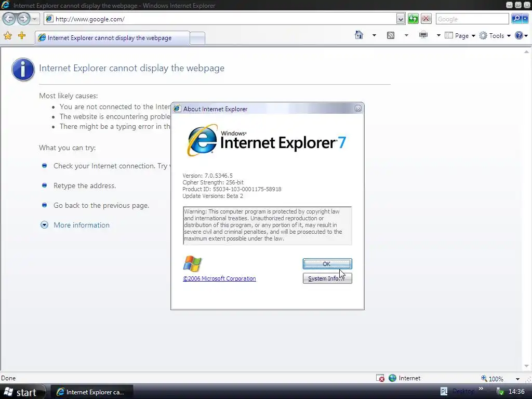Click the RSS Feeds icon
532x399 pixels.
[391, 35]
